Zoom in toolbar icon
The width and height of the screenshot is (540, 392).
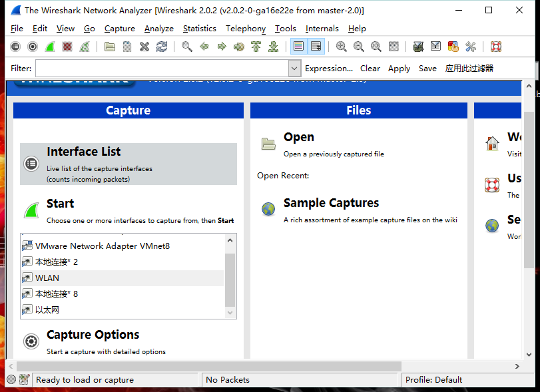342,47
